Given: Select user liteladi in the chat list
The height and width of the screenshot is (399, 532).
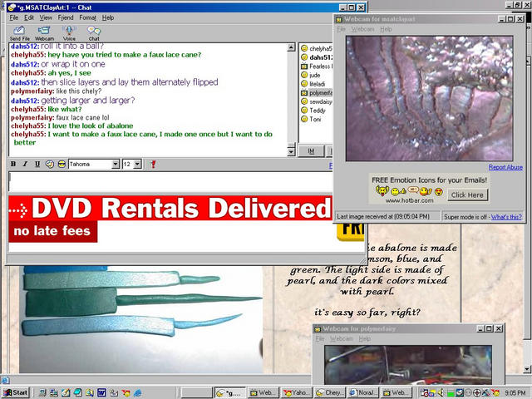Looking at the screenshot, I should click(x=313, y=84).
